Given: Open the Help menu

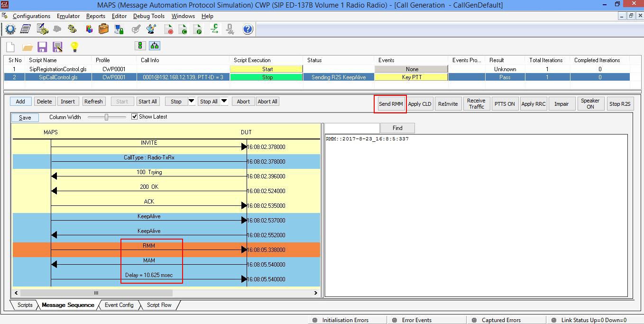Looking at the screenshot, I should (x=207, y=16).
